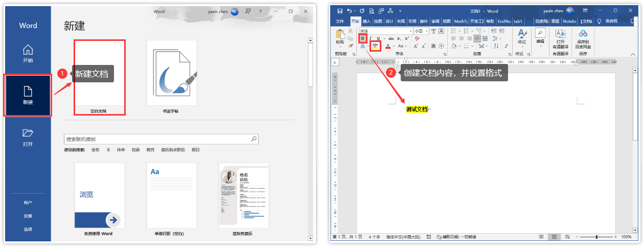Open the customize quick access toolbar arrow

pos(400,11)
